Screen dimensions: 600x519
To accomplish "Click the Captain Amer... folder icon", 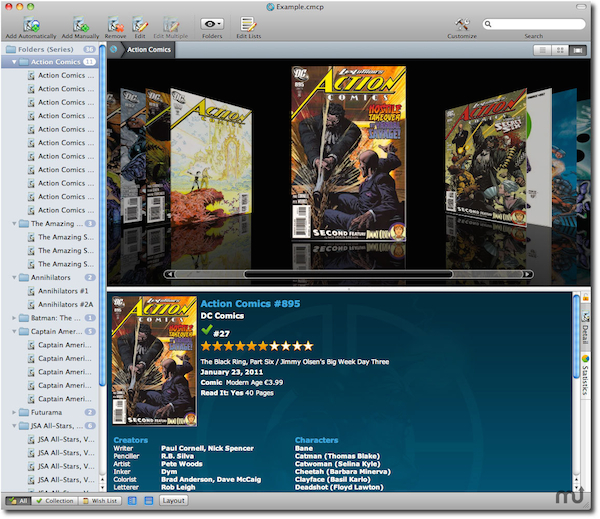I will (x=24, y=331).
